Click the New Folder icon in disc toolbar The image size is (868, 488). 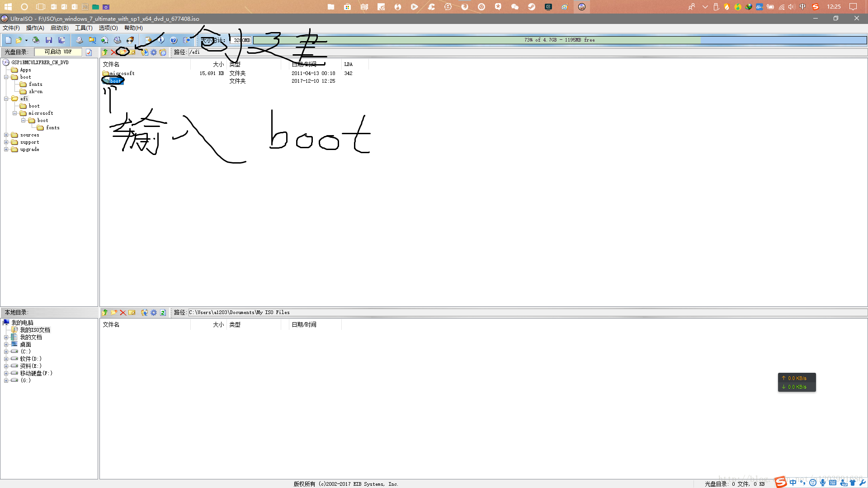coord(123,52)
